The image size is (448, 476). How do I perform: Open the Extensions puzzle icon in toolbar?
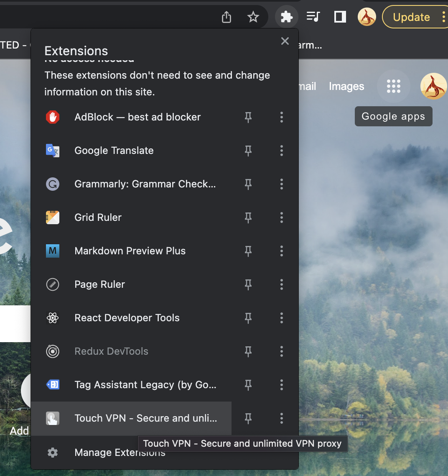[x=286, y=17]
